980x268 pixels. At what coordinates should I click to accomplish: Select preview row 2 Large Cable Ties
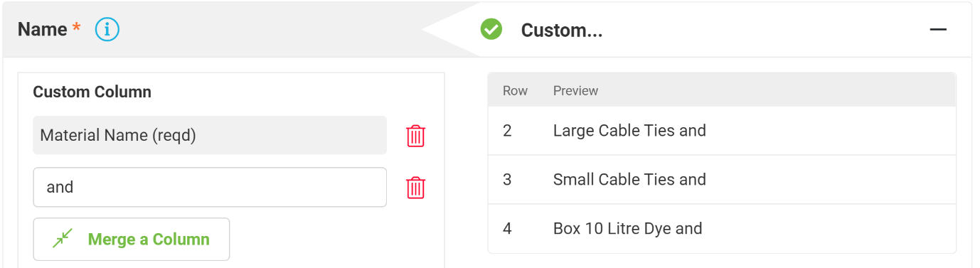(x=722, y=131)
